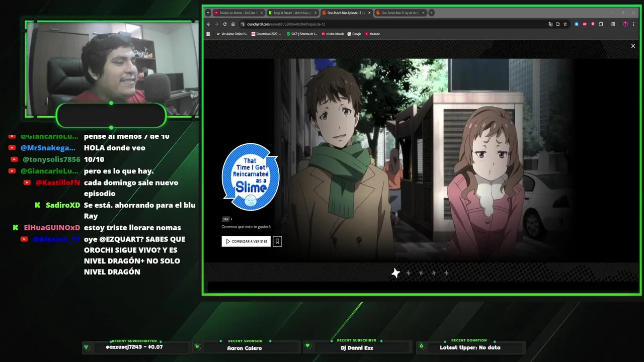This screenshot has width=644, height=362.
Task: Reload the Crunchyroll page
Action: click(x=225, y=24)
